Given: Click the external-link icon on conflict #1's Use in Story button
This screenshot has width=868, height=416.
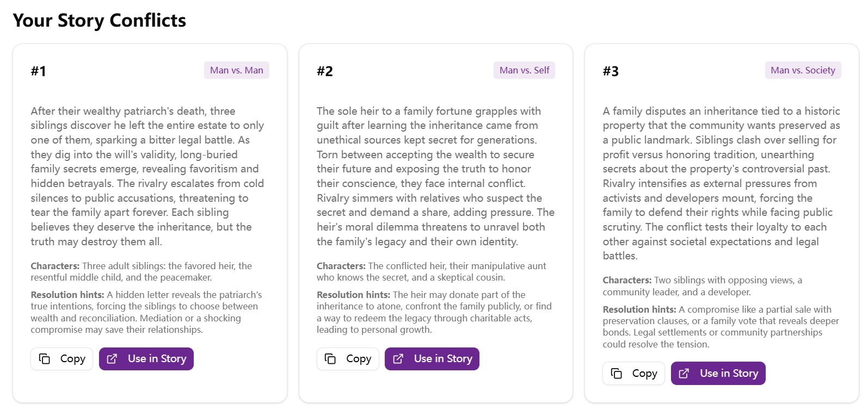Looking at the screenshot, I should 113,359.
